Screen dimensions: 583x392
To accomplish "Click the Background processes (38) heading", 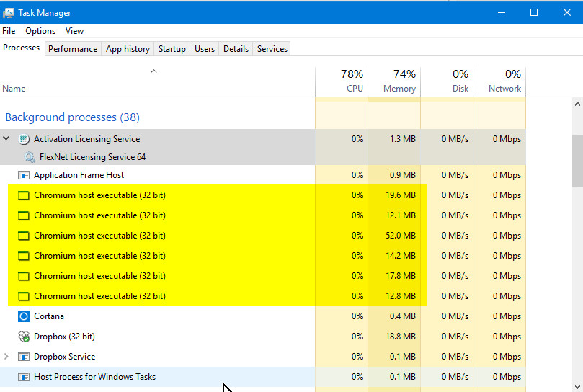I will [73, 117].
